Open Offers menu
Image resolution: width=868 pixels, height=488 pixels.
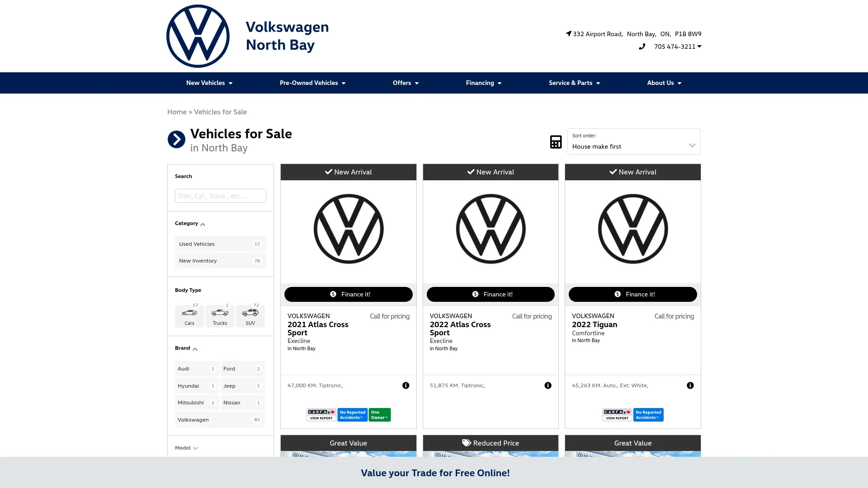pyautogui.click(x=406, y=83)
